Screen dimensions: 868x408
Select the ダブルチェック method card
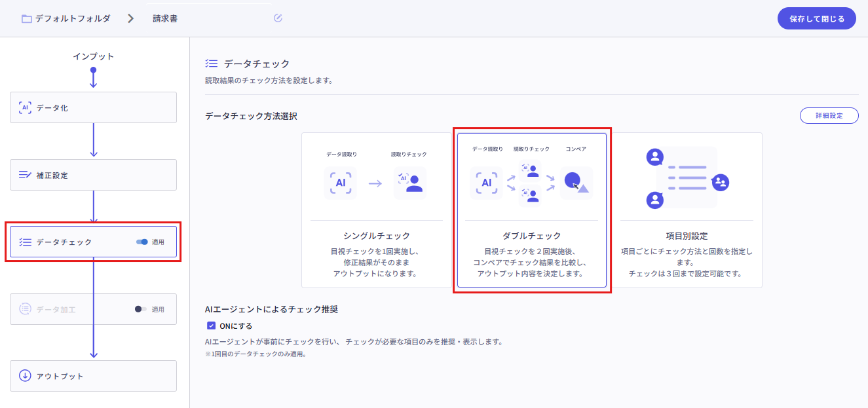click(x=531, y=210)
